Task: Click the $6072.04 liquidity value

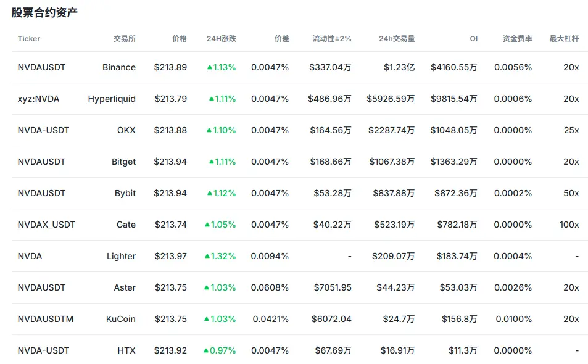Action: (331, 320)
